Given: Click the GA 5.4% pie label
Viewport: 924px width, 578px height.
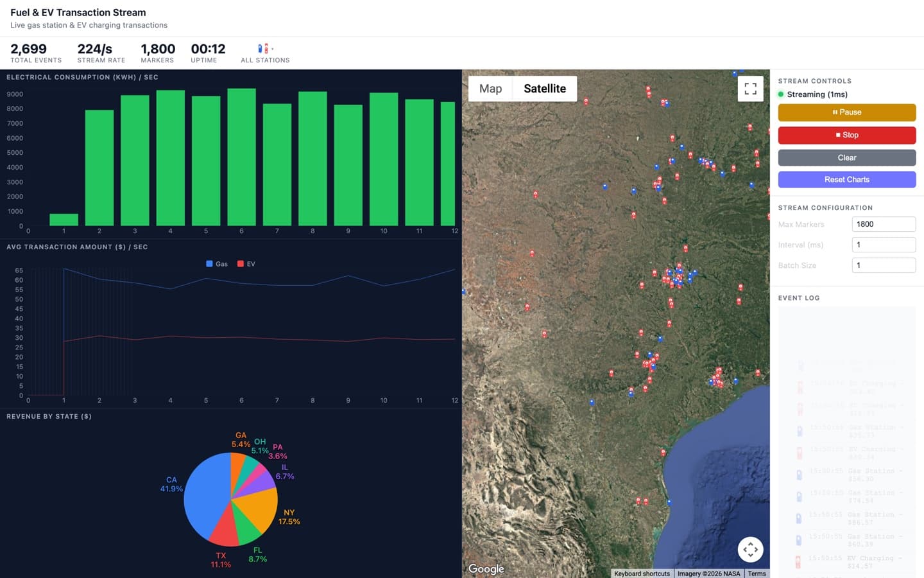Looking at the screenshot, I should click(241, 440).
